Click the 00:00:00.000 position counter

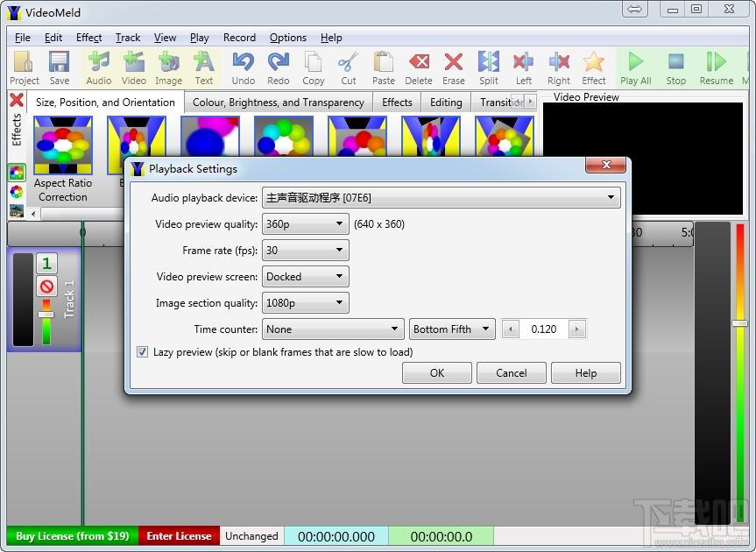[336, 536]
